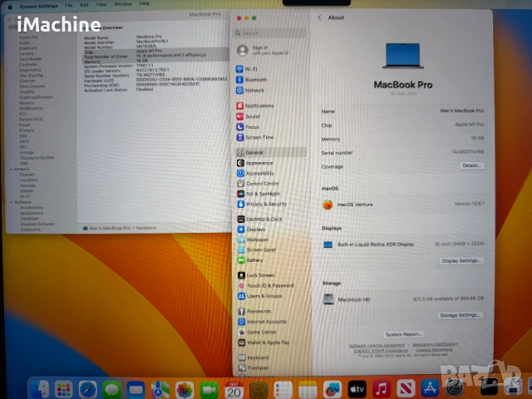This screenshot has width=532, height=399.
Task: Select Network in System Settings sidebar
Action: (250, 91)
